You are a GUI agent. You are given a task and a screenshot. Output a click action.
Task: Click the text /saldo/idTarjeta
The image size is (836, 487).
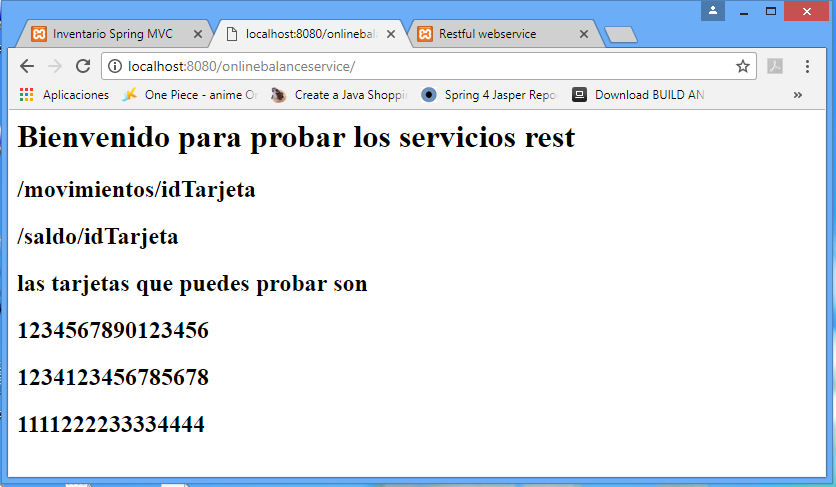click(98, 237)
